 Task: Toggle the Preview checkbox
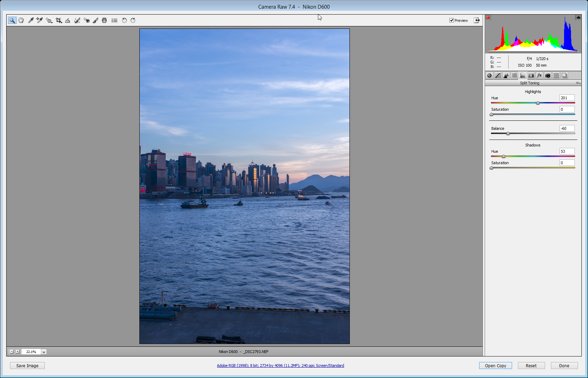(451, 20)
